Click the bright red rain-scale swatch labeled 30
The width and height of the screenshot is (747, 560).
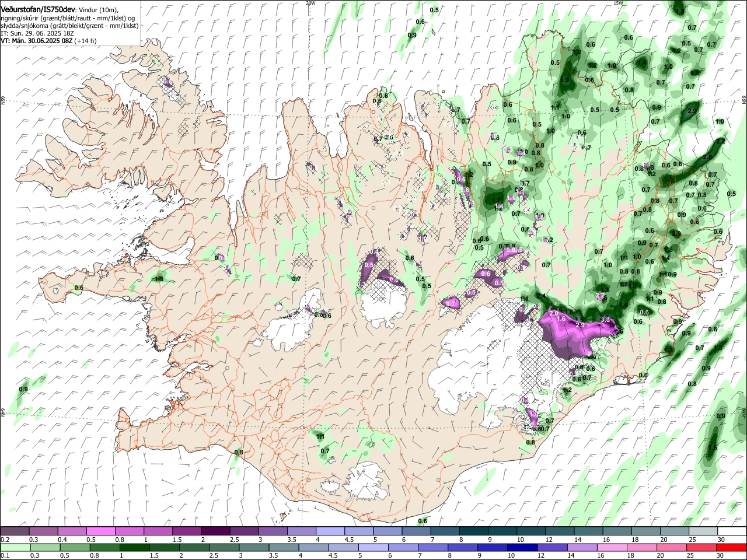[x=731, y=547]
